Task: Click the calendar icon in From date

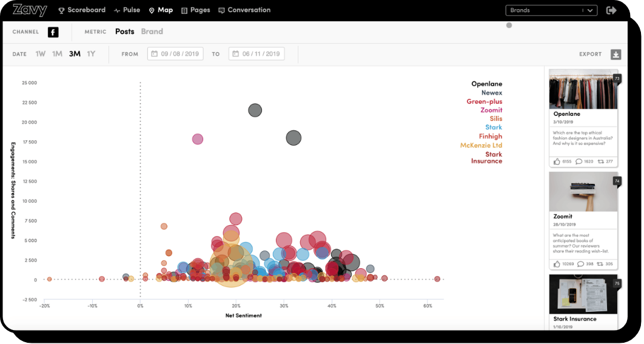Action: (x=155, y=54)
